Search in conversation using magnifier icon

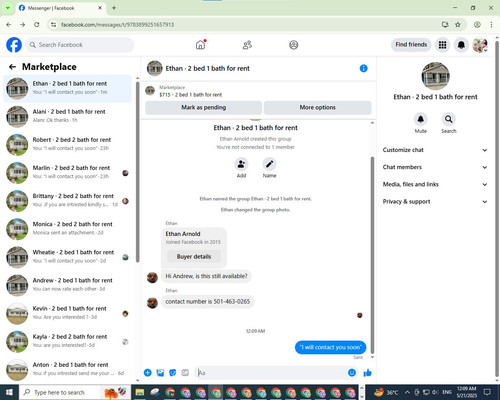tap(449, 119)
